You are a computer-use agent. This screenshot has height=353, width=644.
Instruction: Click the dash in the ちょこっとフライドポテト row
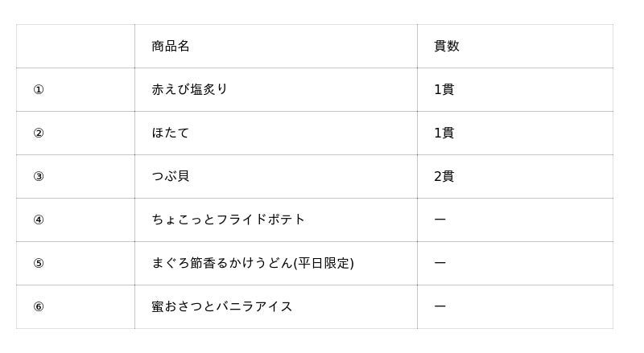[440, 220]
